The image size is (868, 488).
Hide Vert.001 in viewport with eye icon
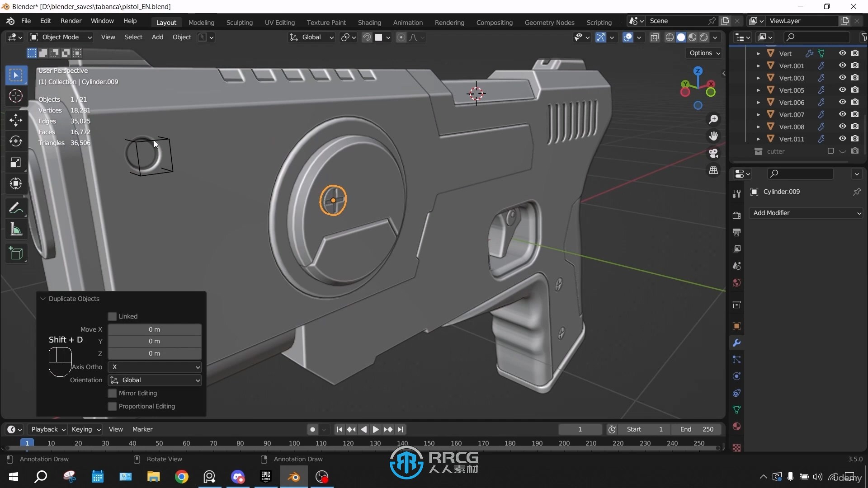842,66
